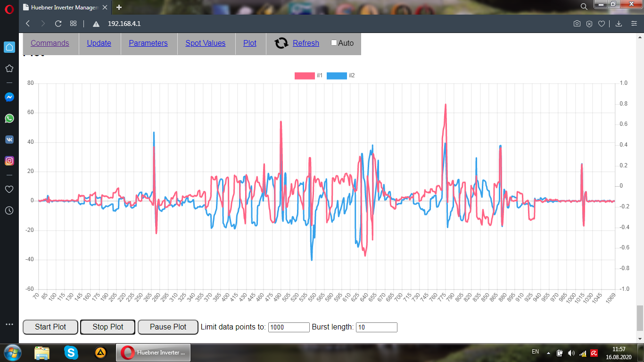
Task: Open the Opera easy setup menu
Action: pyautogui.click(x=634, y=24)
